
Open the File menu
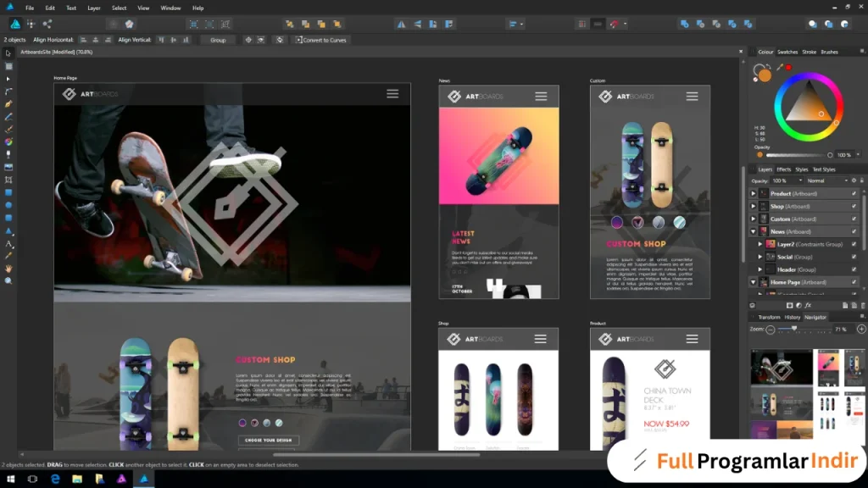pyautogui.click(x=30, y=8)
